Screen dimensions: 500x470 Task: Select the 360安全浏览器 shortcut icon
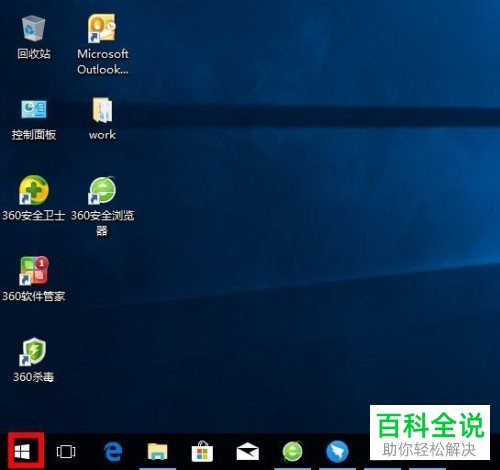(102, 190)
